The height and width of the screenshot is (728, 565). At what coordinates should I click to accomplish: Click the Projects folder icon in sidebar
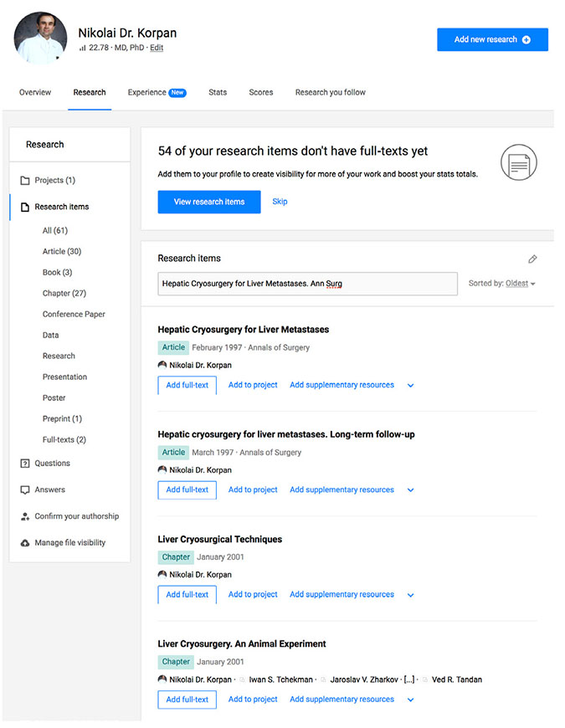[25, 181]
